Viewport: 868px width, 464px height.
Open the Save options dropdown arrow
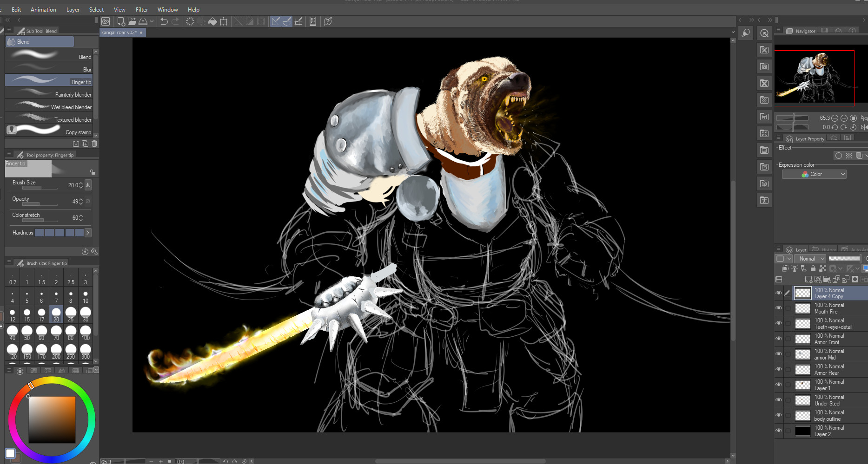pos(152,21)
